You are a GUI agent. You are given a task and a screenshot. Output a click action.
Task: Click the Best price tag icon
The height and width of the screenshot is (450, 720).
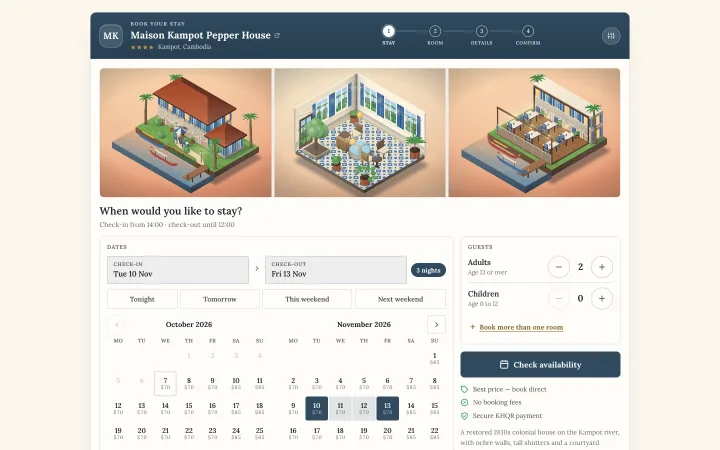464,389
